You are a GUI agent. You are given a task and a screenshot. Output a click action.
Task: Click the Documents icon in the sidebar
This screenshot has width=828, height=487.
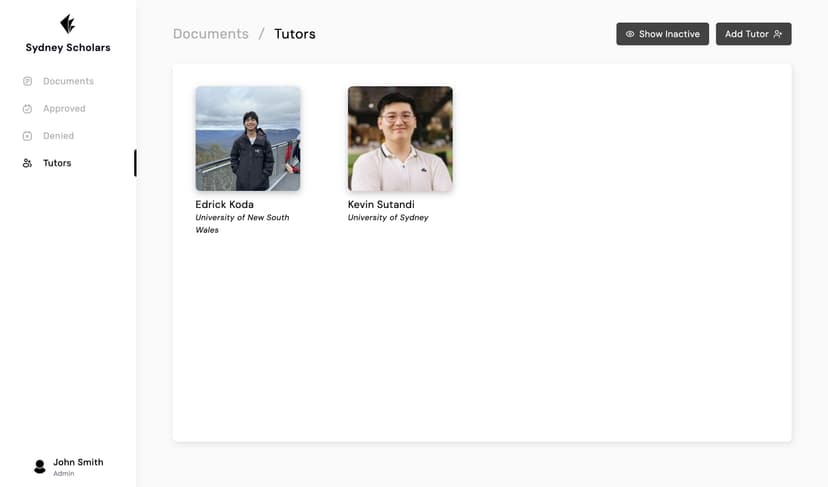(27, 81)
